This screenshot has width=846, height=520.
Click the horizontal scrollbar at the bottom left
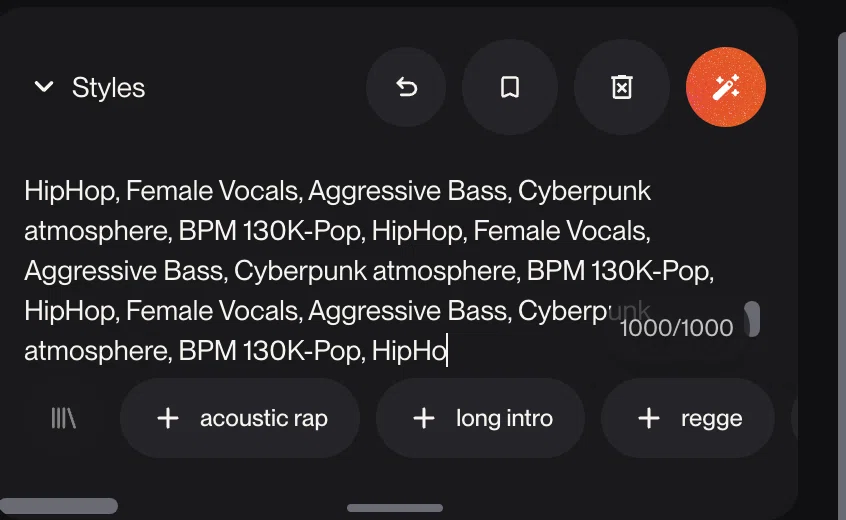59,505
